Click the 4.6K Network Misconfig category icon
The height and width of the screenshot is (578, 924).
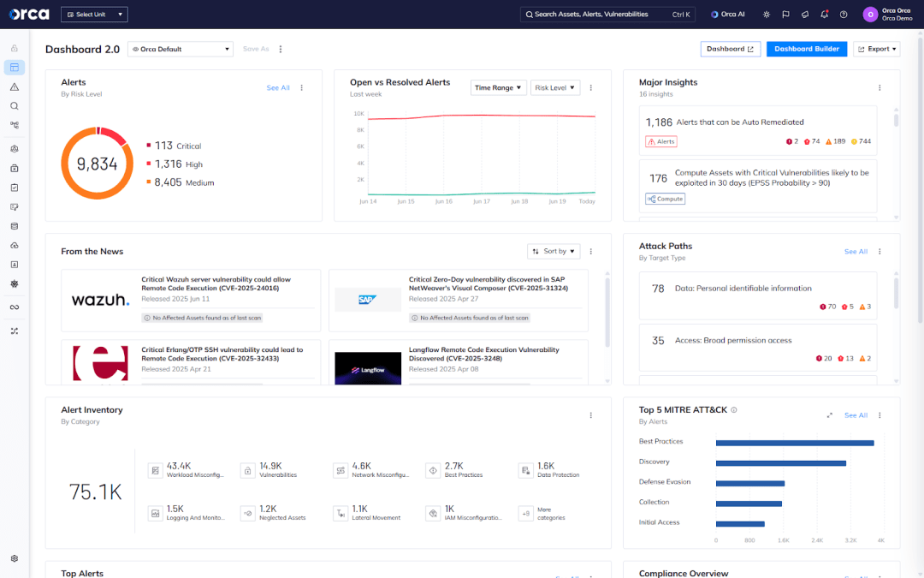click(340, 471)
